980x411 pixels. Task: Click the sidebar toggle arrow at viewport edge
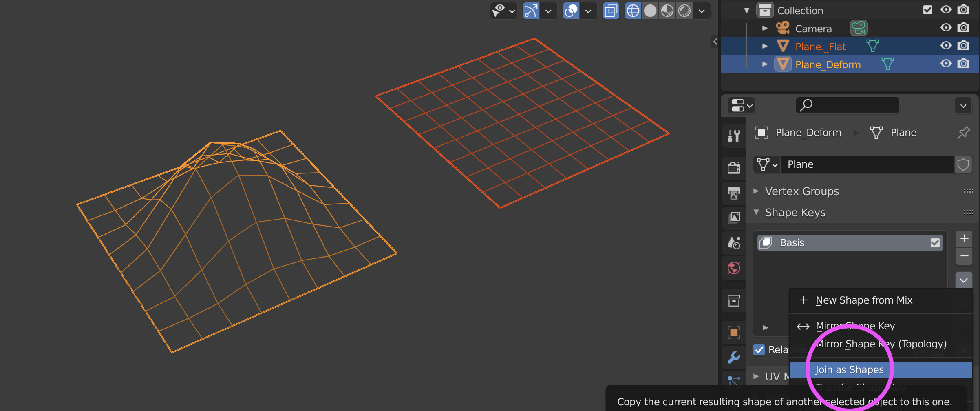click(715, 41)
